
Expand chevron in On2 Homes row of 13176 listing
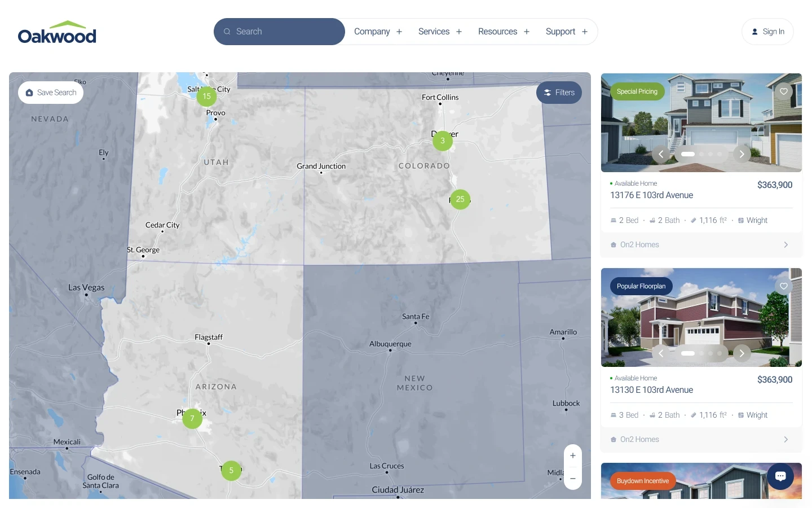786,244
